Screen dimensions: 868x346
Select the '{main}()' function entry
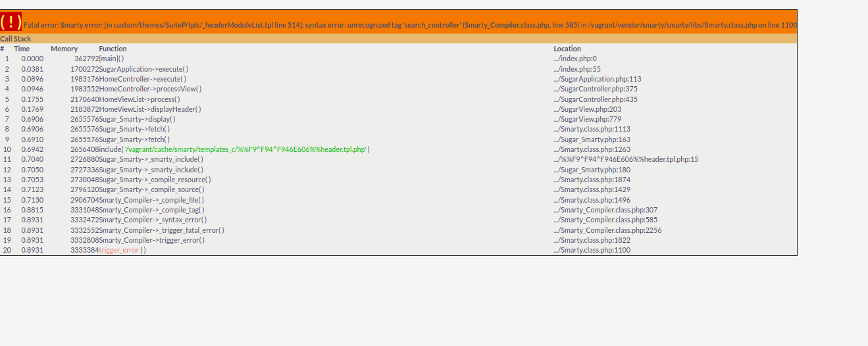pos(111,59)
